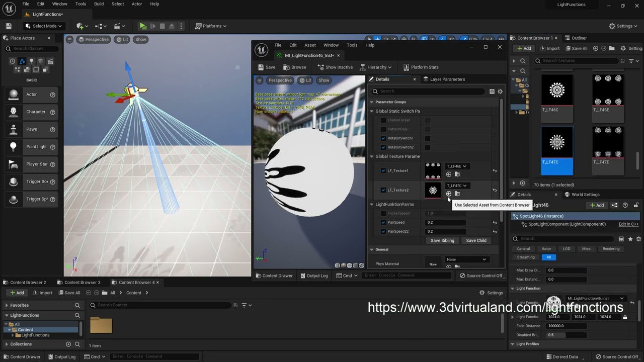Collapse the Parameter Groups section
Screen dimensions: 644x362
point(372,102)
